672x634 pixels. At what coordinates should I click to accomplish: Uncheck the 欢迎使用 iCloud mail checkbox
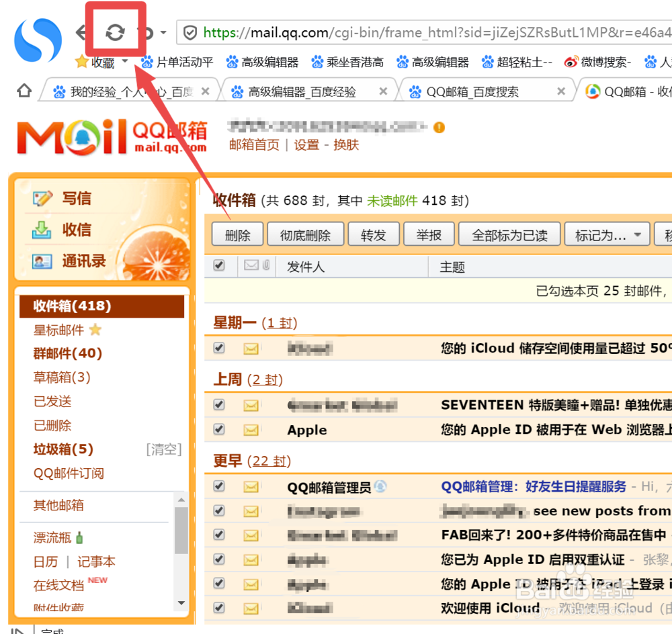pyautogui.click(x=219, y=607)
